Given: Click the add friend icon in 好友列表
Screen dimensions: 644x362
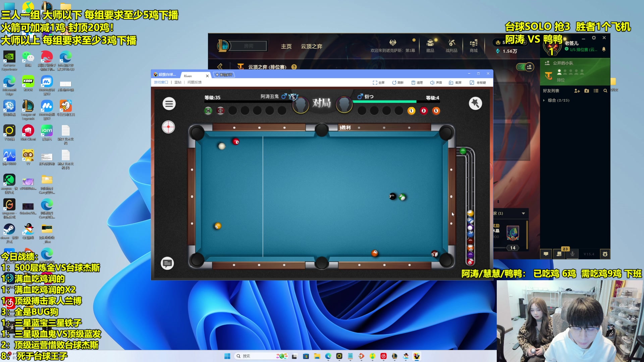Looking at the screenshot, I should click(577, 91).
